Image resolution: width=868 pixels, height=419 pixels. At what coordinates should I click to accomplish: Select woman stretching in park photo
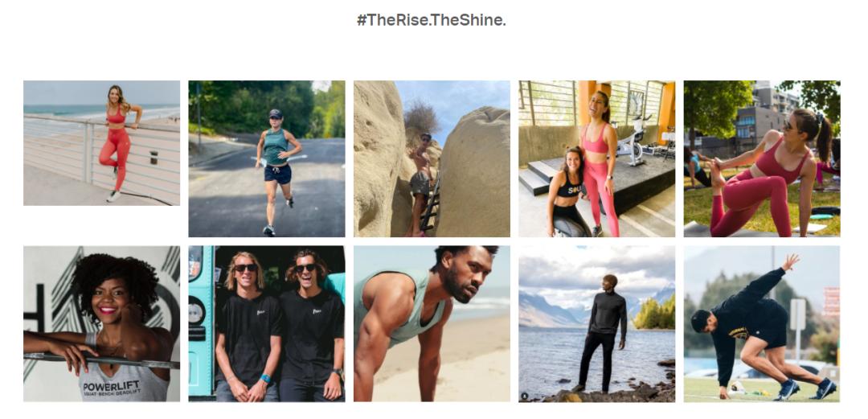tap(762, 159)
